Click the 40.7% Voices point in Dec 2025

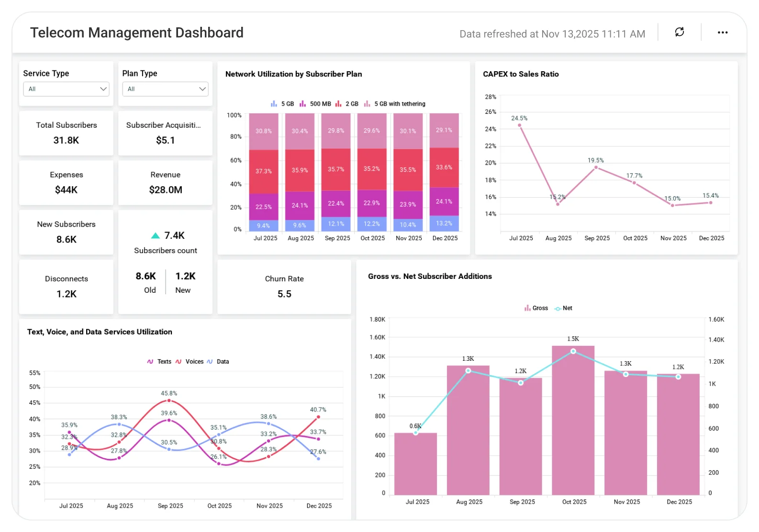tap(318, 417)
